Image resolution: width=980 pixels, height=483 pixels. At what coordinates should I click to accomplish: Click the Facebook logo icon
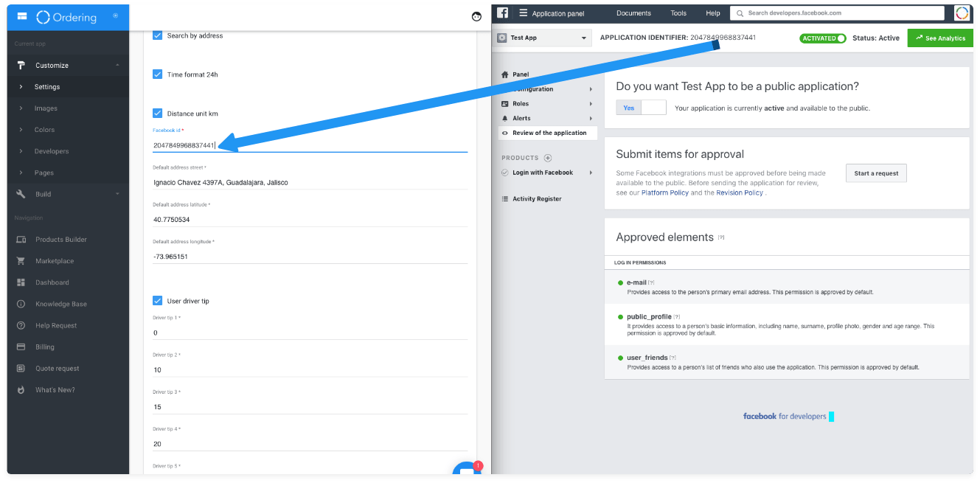coord(502,13)
